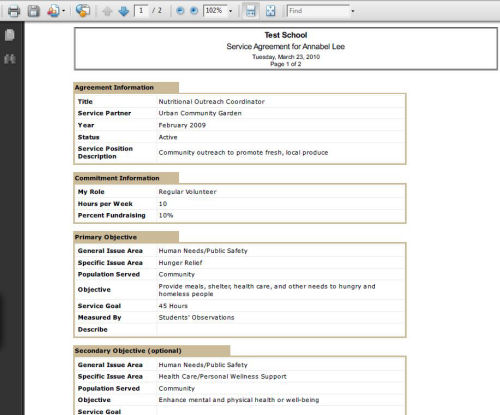Click the 'Measured By' label
This screenshot has height=415, width=500.
click(99, 318)
